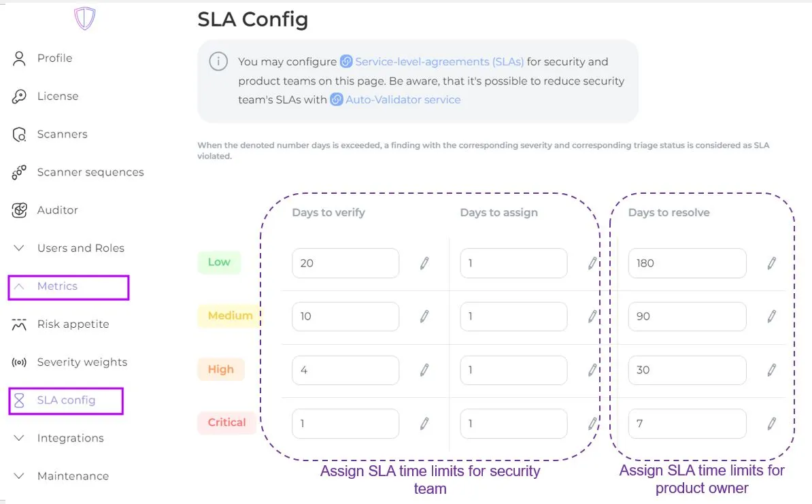The image size is (812, 504).
Task: Click the edit pencil for Low days to resolve
Action: tap(771, 263)
